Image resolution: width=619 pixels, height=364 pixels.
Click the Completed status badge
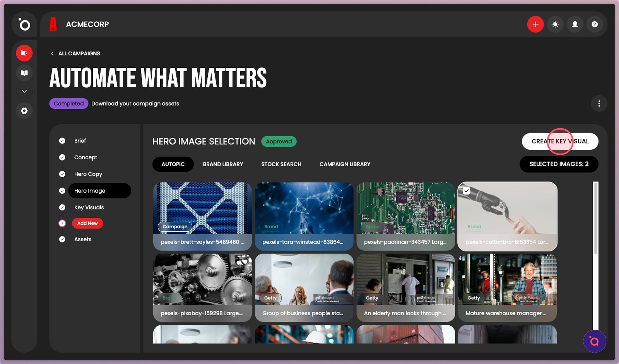click(69, 103)
